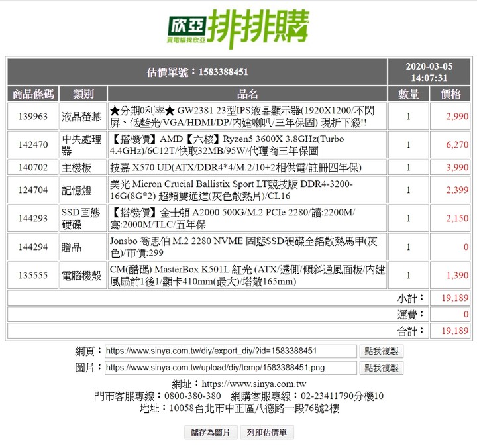Click the 估價單號 1583388451 header text

(197, 72)
